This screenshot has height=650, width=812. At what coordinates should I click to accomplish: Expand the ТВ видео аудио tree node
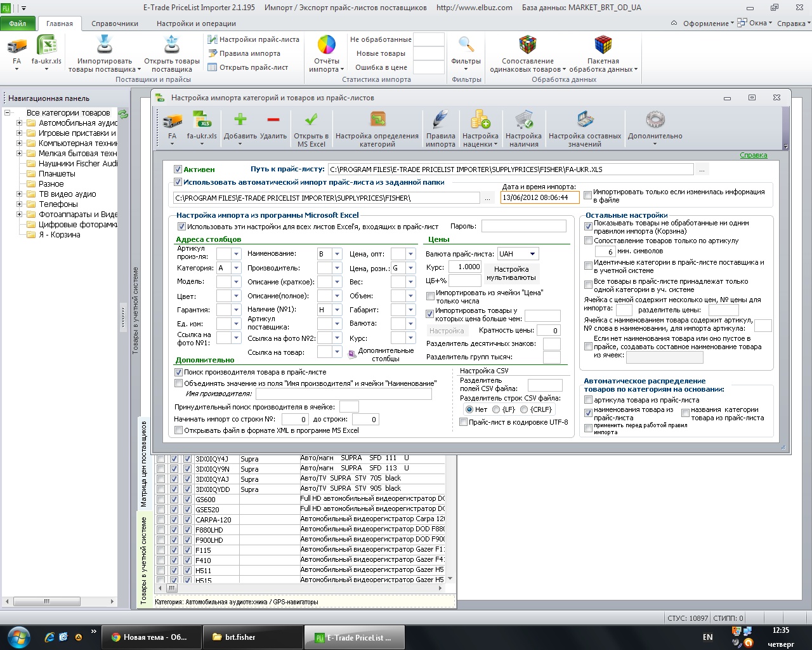point(19,194)
